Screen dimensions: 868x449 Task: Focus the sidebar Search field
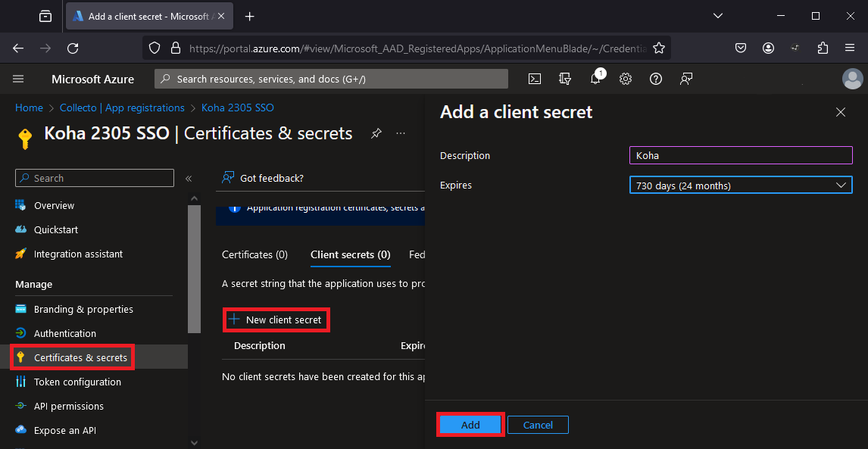[x=95, y=178]
